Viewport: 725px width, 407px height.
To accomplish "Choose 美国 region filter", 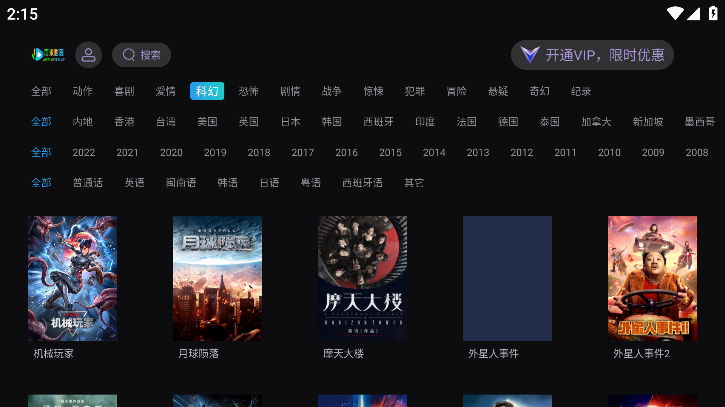I will pos(207,122).
